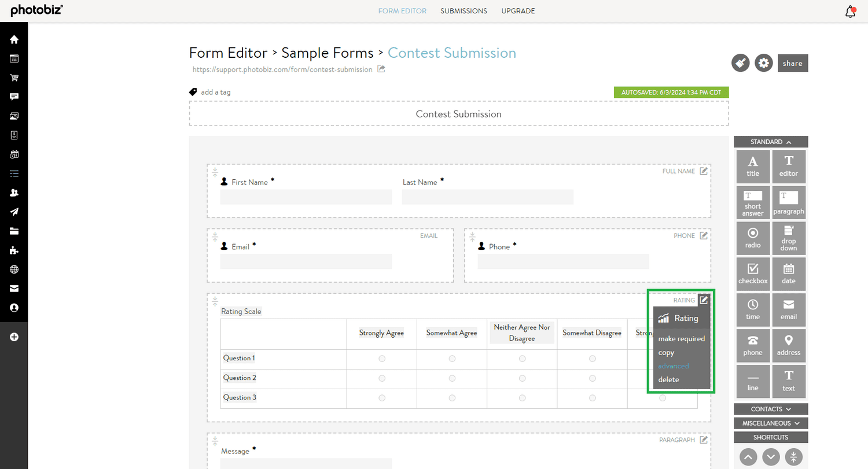
Task: Switch to the SUBMISSIONS tab
Action: pos(464,10)
